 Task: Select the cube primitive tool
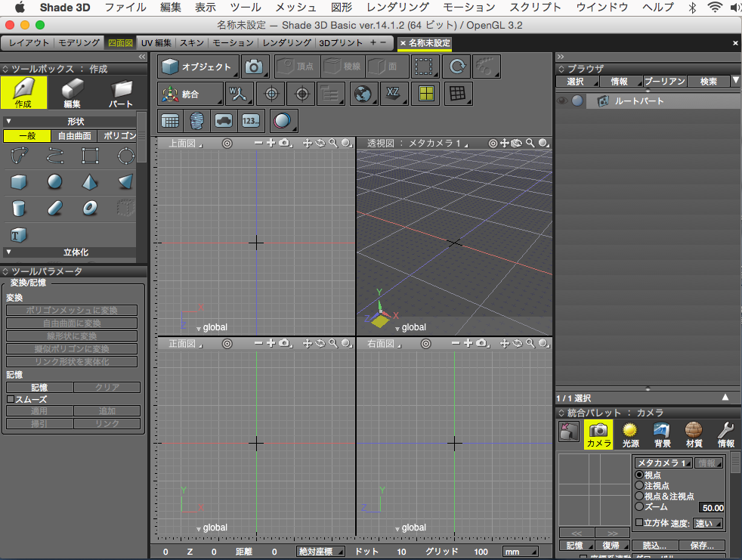tap(19, 182)
